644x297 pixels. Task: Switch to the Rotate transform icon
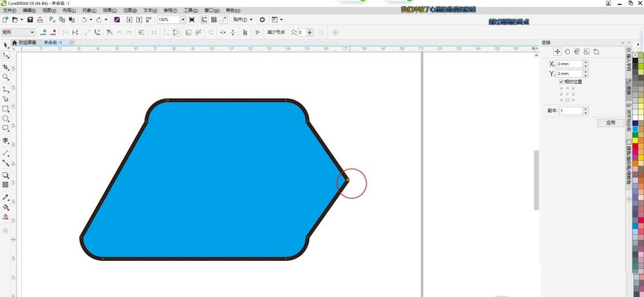[x=567, y=52]
